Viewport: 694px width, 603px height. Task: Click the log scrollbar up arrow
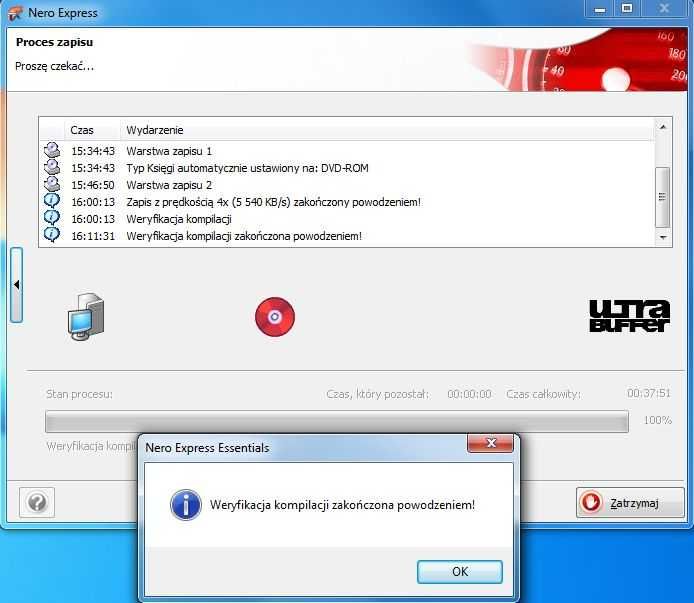tap(663, 127)
